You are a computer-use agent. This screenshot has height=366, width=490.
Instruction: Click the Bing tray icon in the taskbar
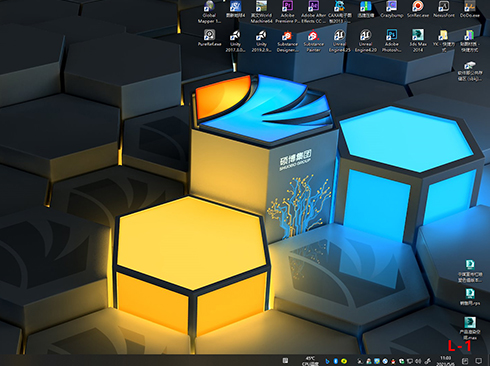tap(327, 361)
